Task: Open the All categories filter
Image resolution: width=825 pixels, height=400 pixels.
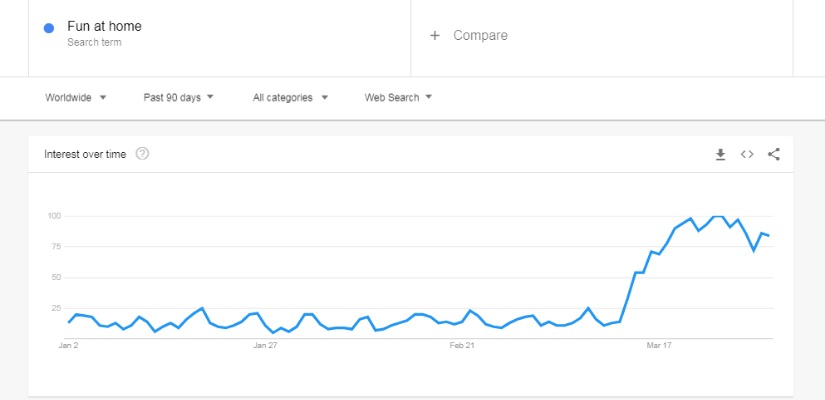Action: 290,97
